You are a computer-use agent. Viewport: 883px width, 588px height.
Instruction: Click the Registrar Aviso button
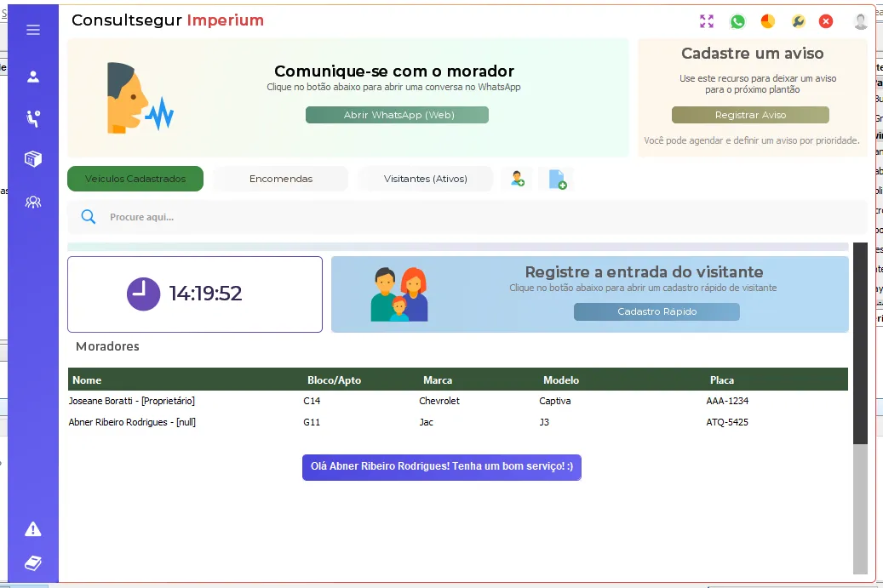pos(750,115)
